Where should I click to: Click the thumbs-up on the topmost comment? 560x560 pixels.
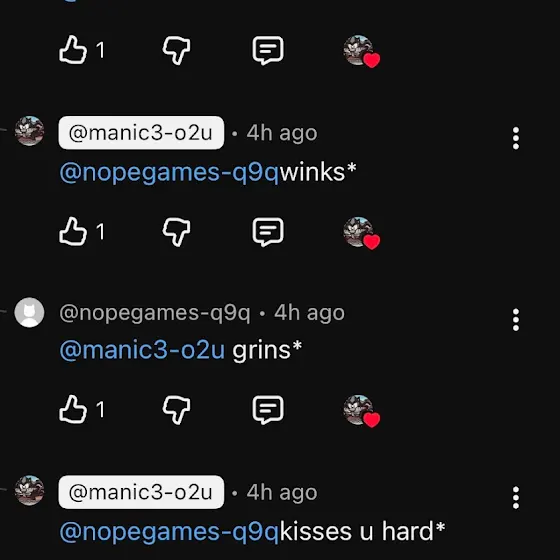coord(73,50)
